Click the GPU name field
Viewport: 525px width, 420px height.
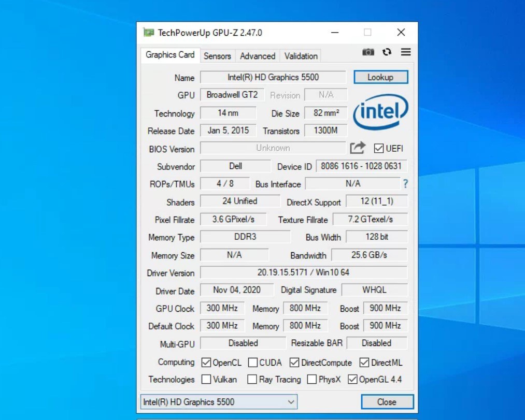pyautogui.click(x=273, y=77)
